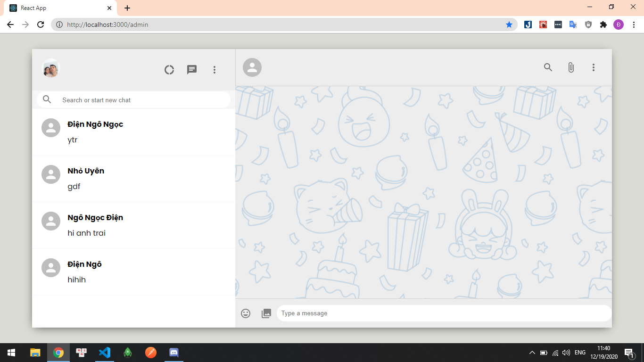The height and width of the screenshot is (362, 644).
Task: Open new chat via message icon
Action: [192, 70]
